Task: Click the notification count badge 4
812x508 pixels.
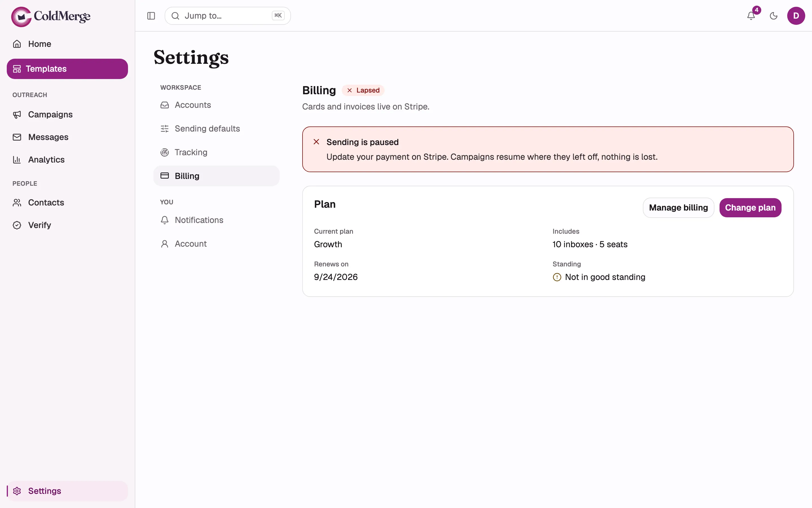Action: (757, 10)
